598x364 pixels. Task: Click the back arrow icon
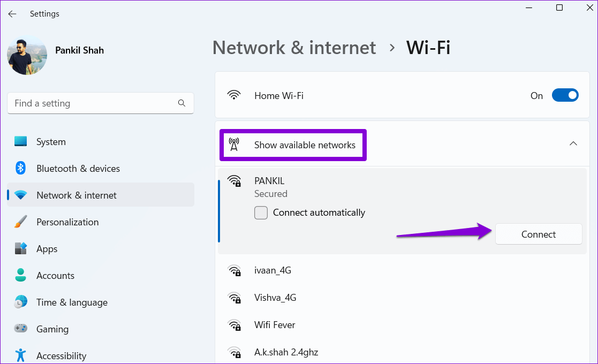coord(12,14)
